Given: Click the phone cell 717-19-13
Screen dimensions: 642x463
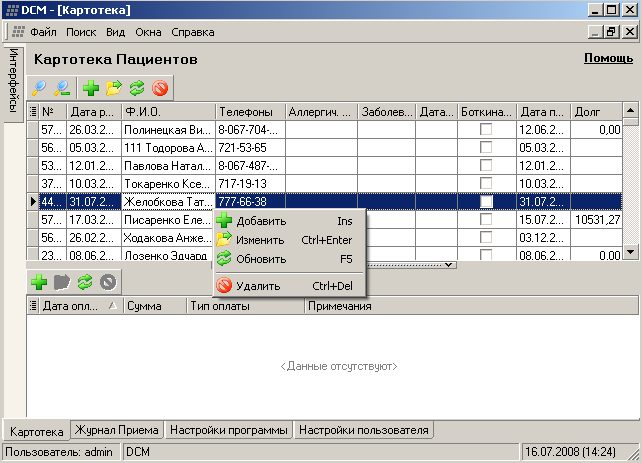Looking at the screenshot, I should click(250, 183).
